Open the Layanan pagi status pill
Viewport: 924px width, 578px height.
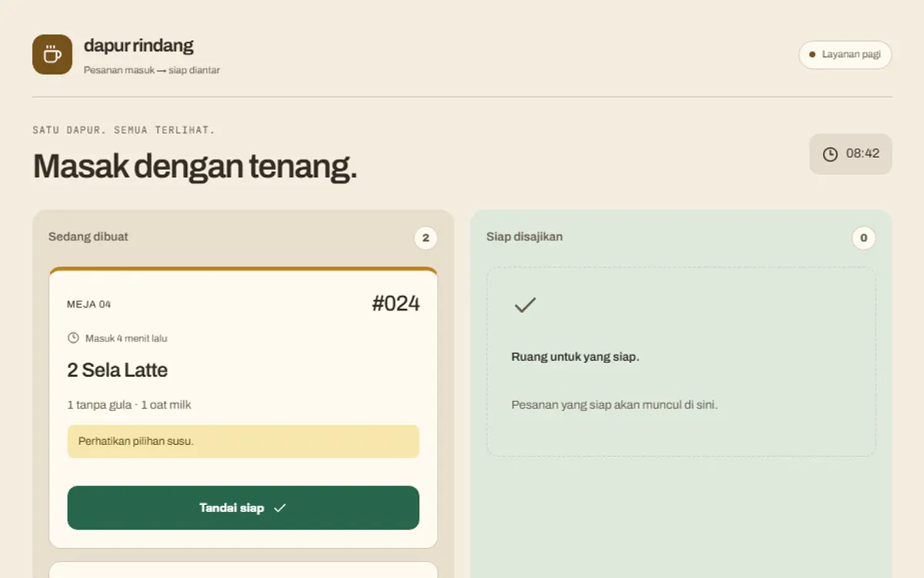point(845,55)
